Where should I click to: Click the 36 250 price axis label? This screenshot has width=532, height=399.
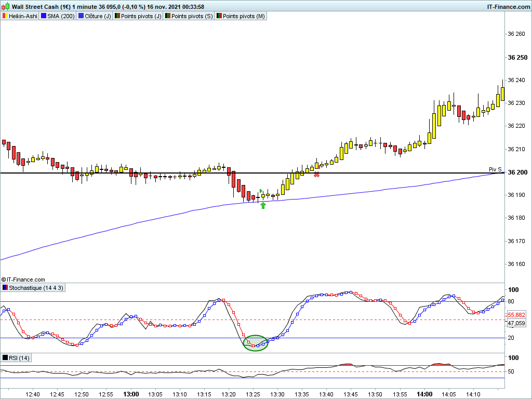(x=517, y=57)
